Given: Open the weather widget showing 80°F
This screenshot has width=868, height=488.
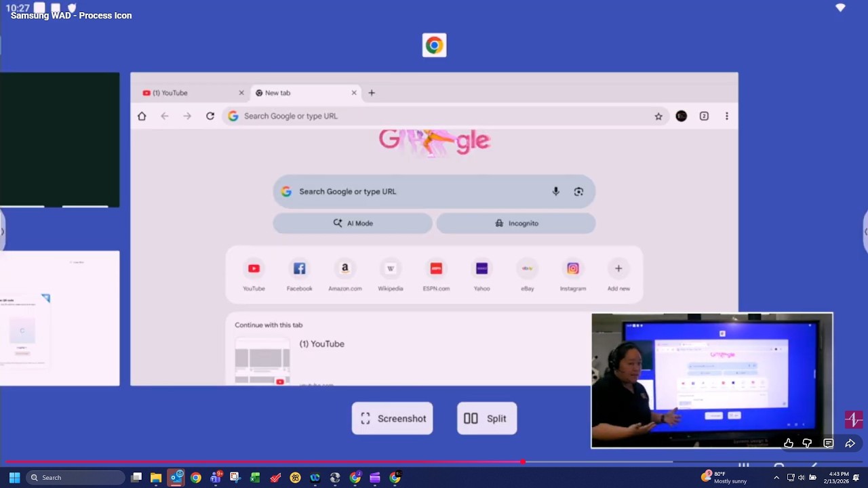Looking at the screenshot, I should point(724,478).
